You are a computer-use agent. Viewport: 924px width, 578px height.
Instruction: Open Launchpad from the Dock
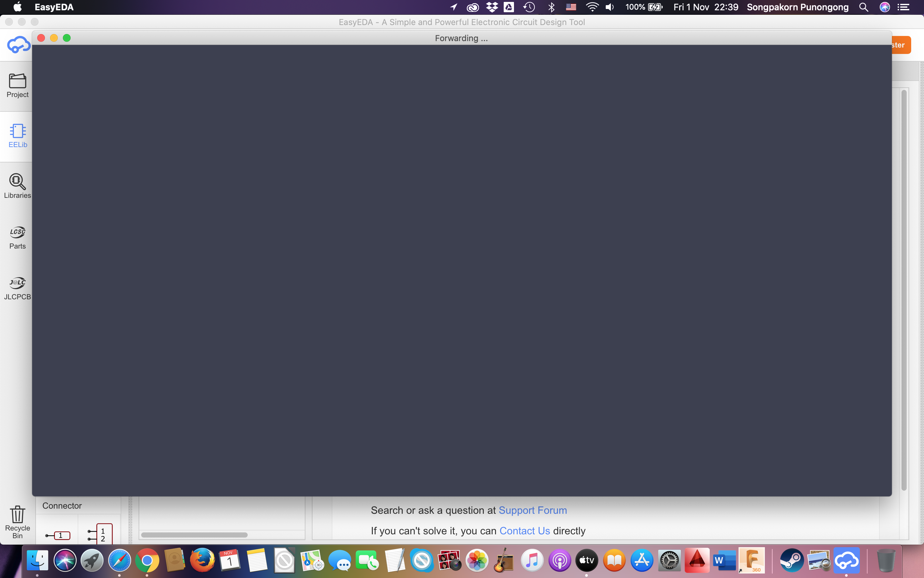click(x=92, y=560)
